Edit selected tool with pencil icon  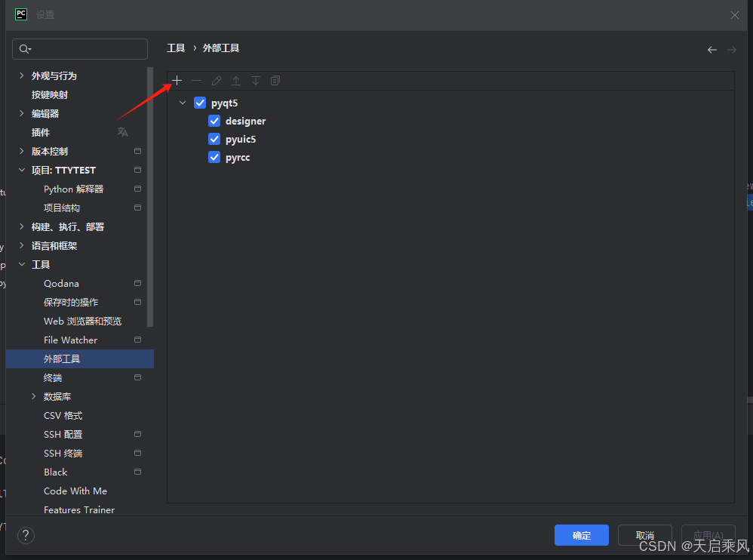tap(217, 81)
